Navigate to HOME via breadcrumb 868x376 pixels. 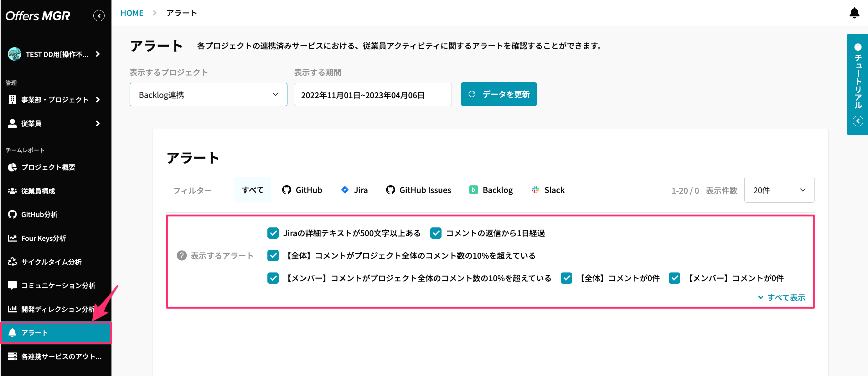132,13
